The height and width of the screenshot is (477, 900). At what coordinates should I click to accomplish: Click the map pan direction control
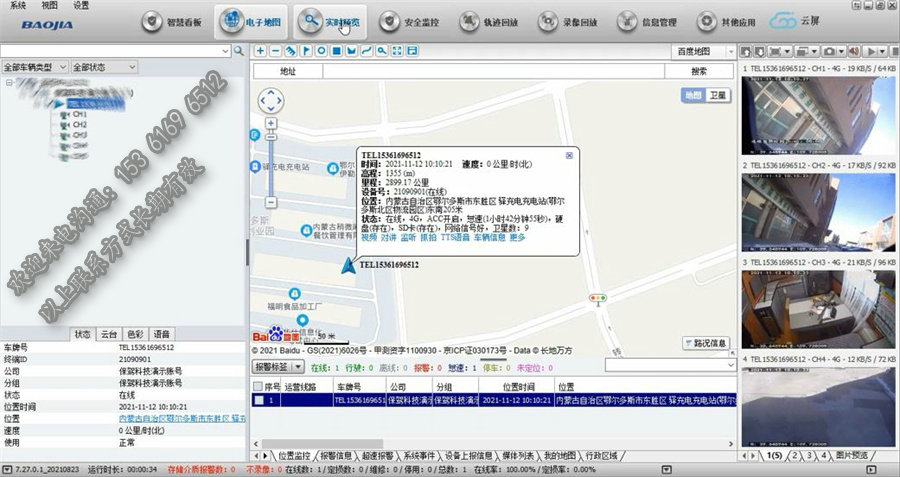coord(270,101)
